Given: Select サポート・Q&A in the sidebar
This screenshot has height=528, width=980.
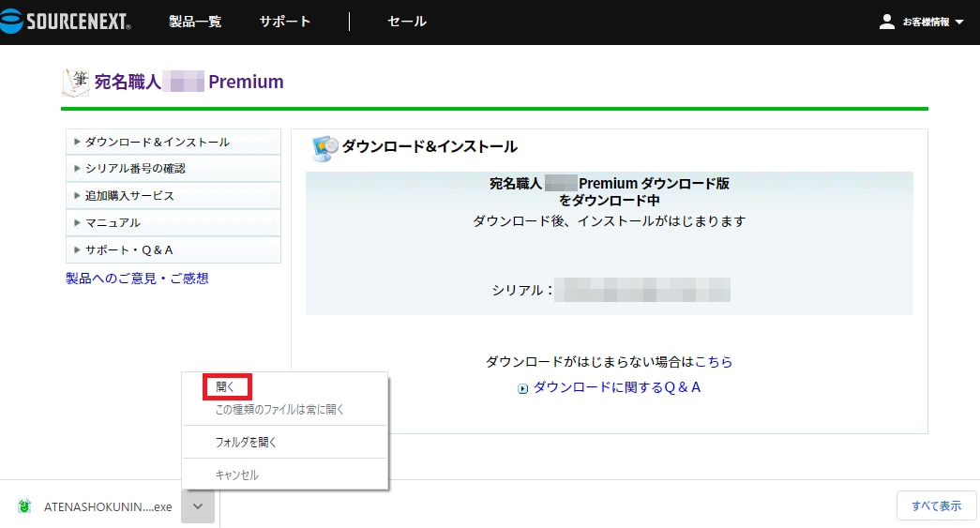Looking at the screenshot, I should pos(173,250).
